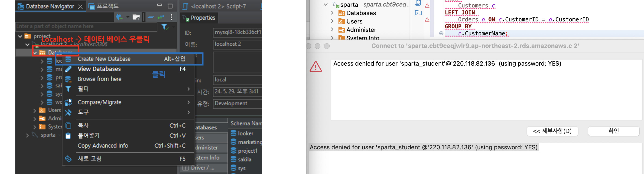This screenshot has height=174, width=644.
Task: Click the Compare/Migrate arrows icon
Action: click(68, 102)
